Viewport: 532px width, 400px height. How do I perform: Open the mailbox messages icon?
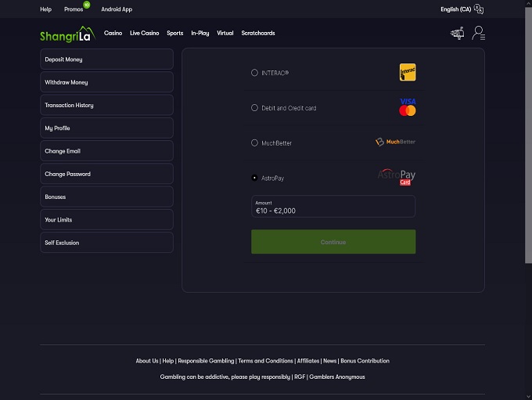(x=457, y=34)
